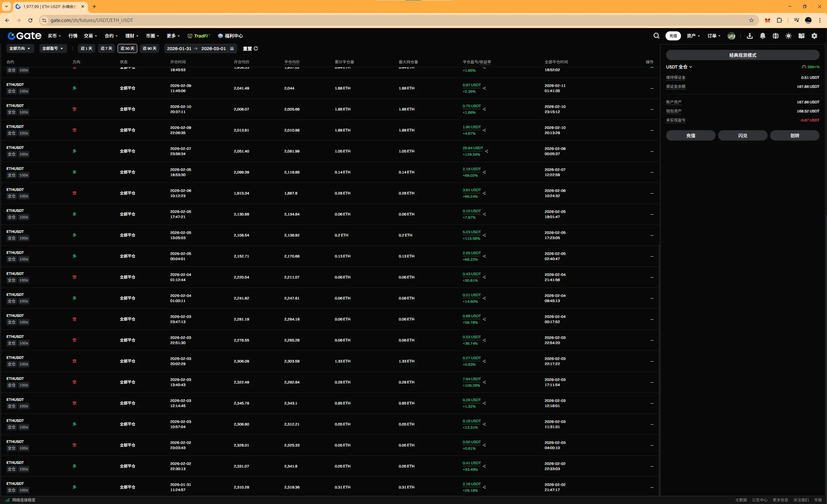Click the 划转 transfer button
The image size is (827, 504).
[x=794, y=136]
